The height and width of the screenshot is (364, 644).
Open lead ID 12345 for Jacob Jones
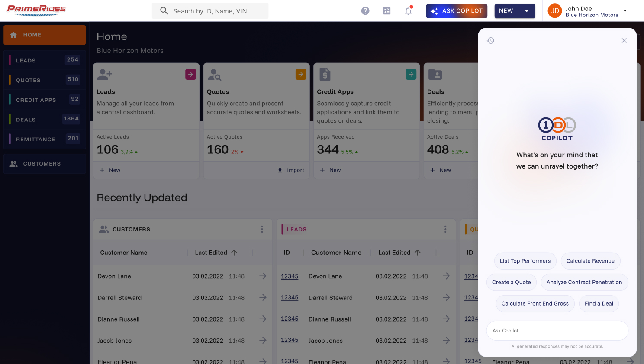290,340
